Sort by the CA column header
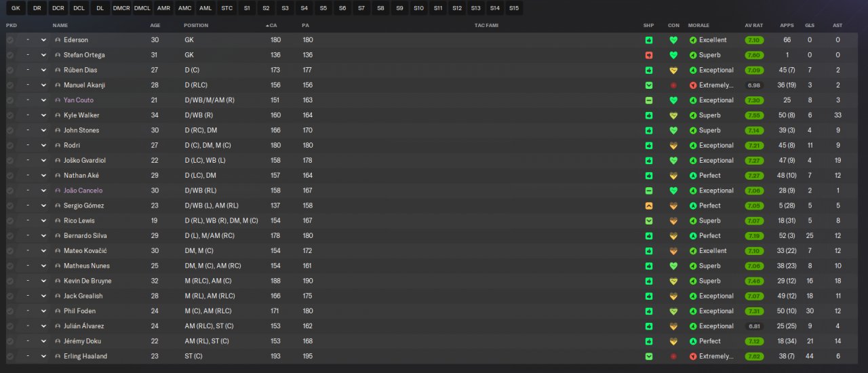 point(273,25)
